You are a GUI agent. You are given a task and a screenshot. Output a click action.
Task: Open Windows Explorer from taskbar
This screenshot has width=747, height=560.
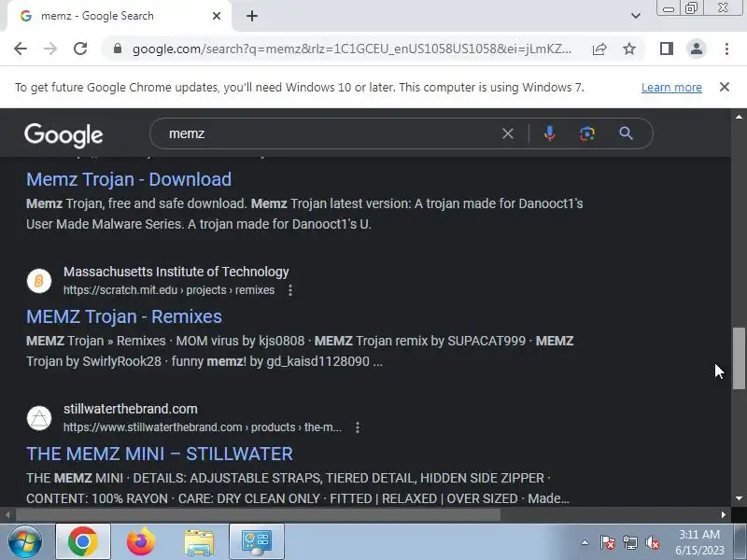tap(199, 542)
